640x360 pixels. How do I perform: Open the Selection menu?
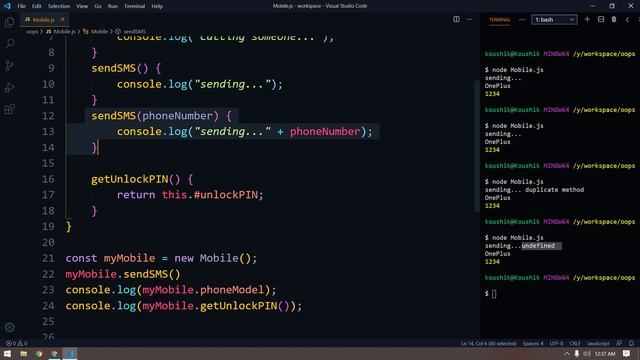59,6
